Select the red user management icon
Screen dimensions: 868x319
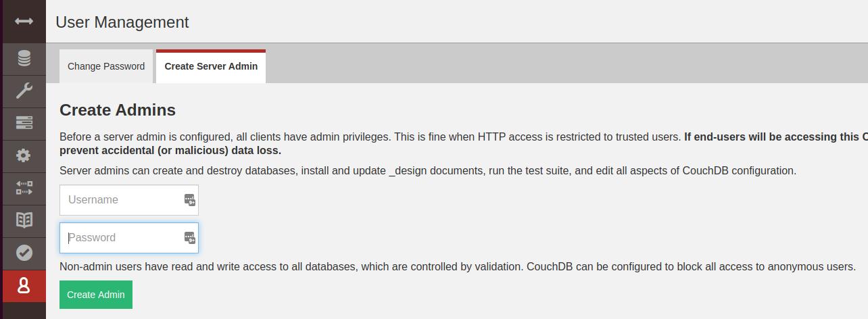tap(24, 286)
